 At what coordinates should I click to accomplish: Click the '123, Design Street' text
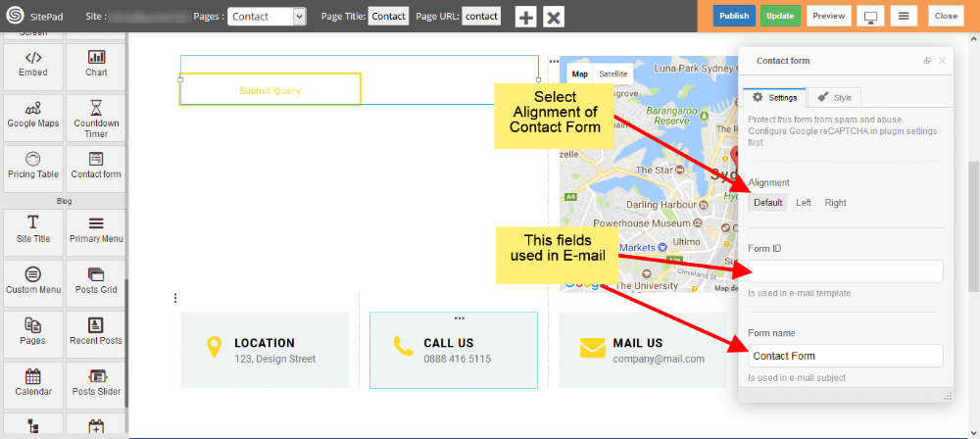pyautogui.click(x=275, y=359)
